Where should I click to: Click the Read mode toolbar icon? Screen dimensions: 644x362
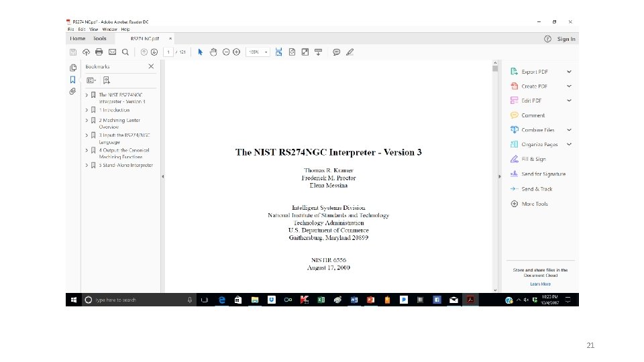(318, 52)
